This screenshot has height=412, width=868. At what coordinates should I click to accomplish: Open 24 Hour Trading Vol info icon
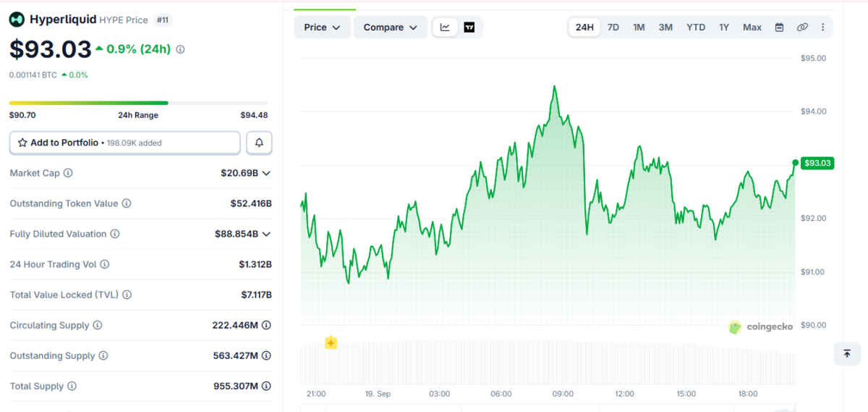pyautogui.click(x=104, y=264)
